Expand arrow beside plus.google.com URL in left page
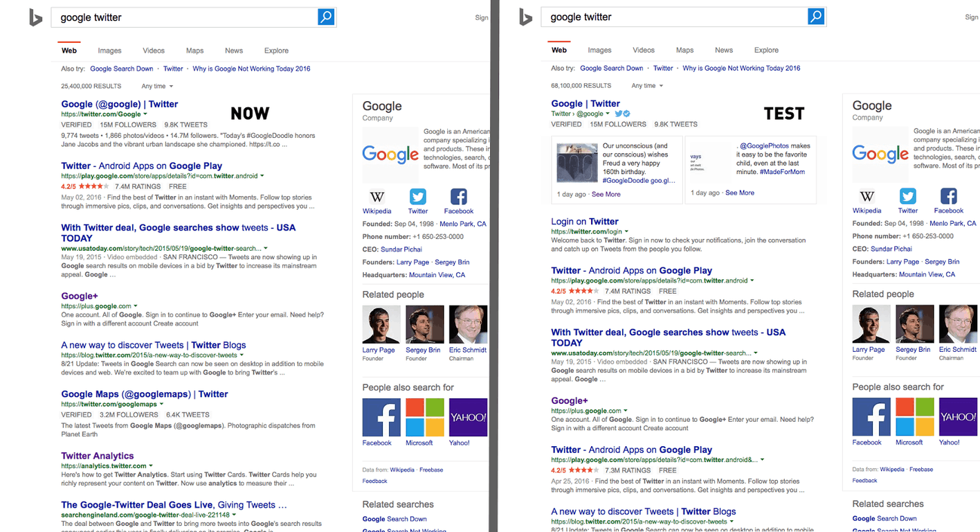The image size is (980, 532). tap(136, 306)
